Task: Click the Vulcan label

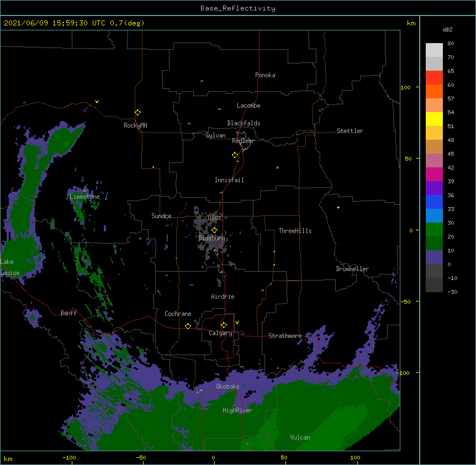Action: point(300,437)
